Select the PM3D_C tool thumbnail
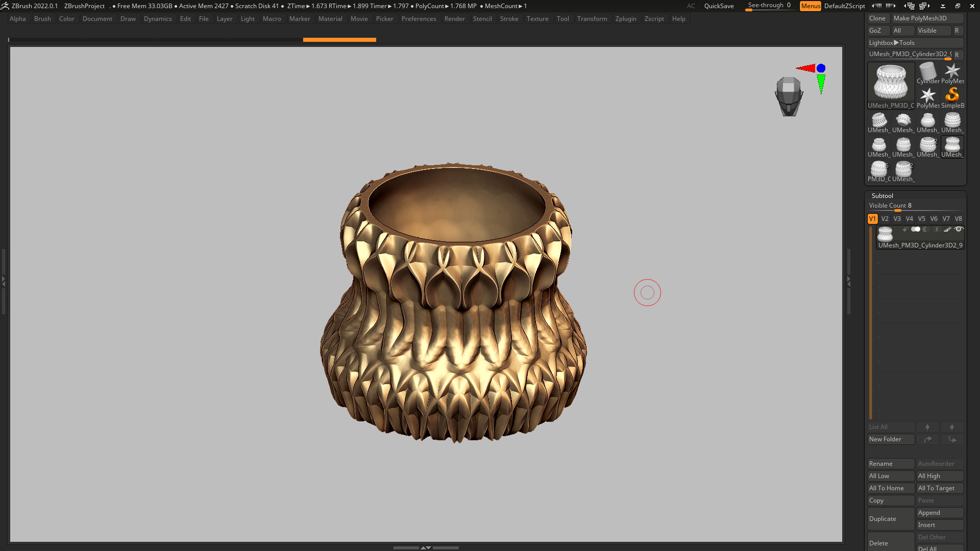Viewport: 980px width, 551px height. [x=879, y=171]
